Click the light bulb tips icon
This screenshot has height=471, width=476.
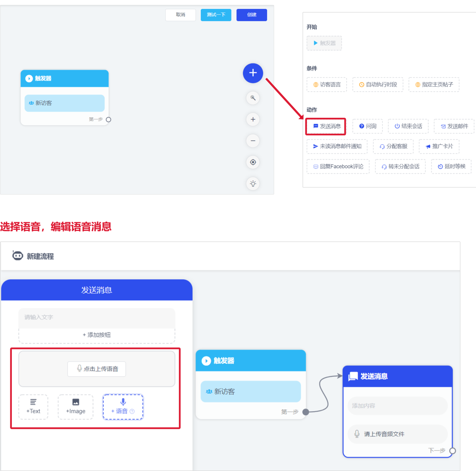pyautogui.click(x=253, y=184)
